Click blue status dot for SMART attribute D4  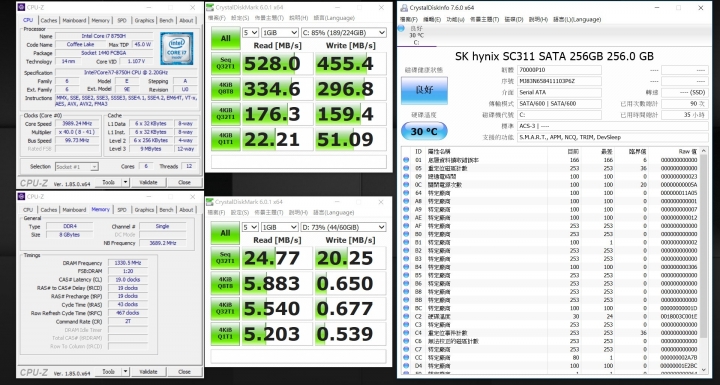406,366
